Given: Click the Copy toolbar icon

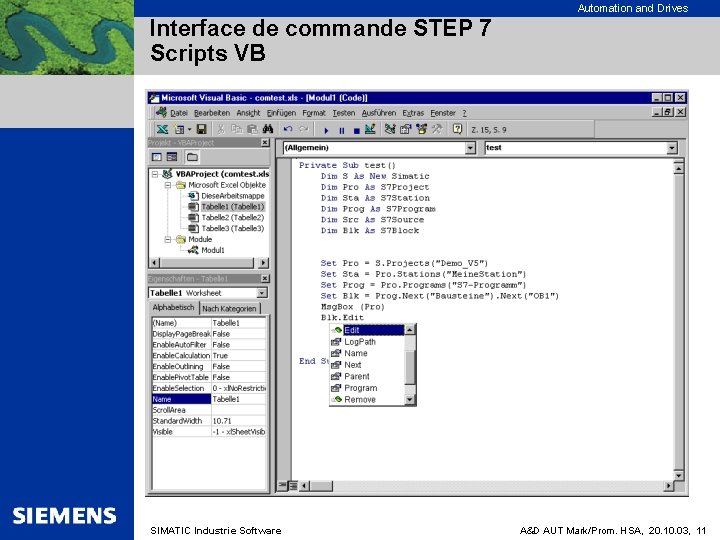Looking at the screenshot, I should 236,129.
